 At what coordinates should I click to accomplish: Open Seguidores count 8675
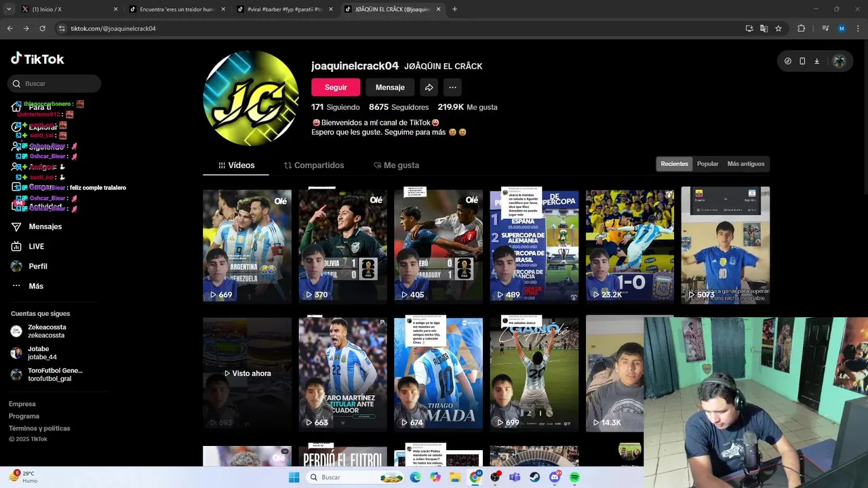click(399, 107)
